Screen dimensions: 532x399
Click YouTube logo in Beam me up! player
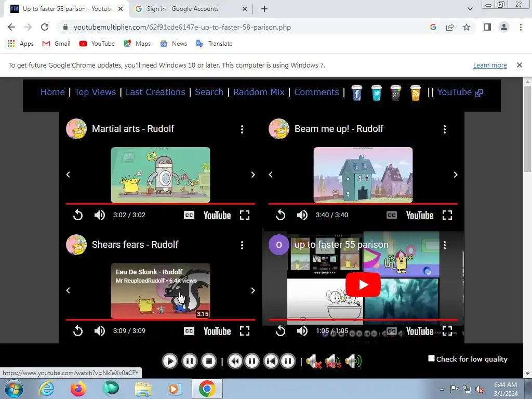coord(420,216)
